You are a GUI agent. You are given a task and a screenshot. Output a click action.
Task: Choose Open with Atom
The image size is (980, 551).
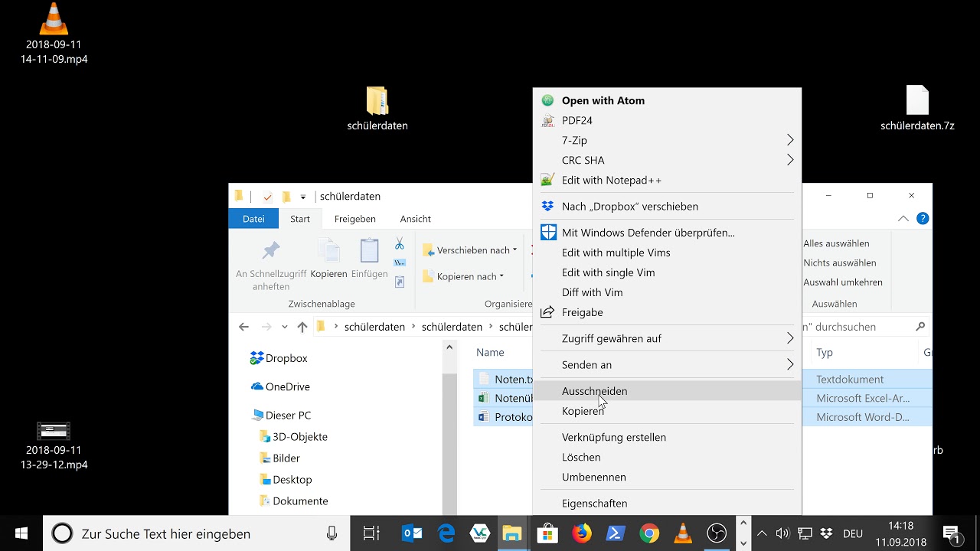(667, 100)
